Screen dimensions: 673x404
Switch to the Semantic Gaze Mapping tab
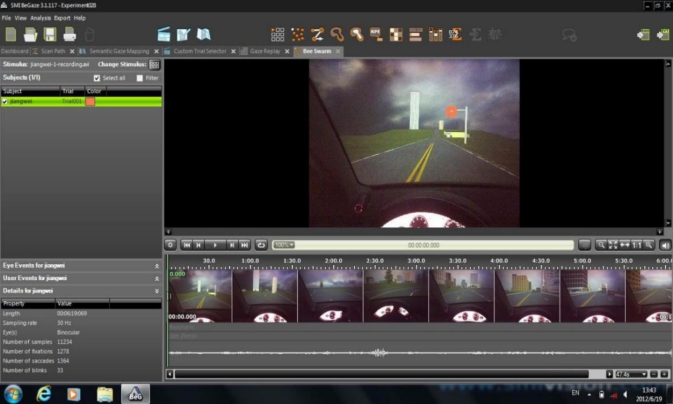click(119, 51)
